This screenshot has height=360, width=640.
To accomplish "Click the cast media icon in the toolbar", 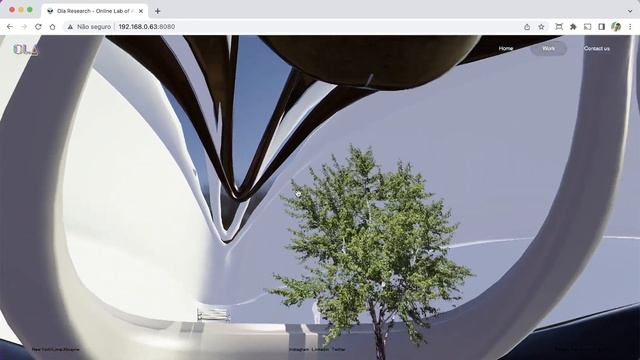I will pos(587,27).
